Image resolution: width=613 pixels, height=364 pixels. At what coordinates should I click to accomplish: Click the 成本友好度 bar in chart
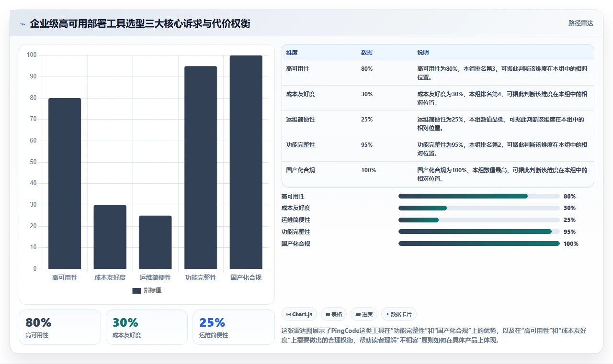(110, 237)
